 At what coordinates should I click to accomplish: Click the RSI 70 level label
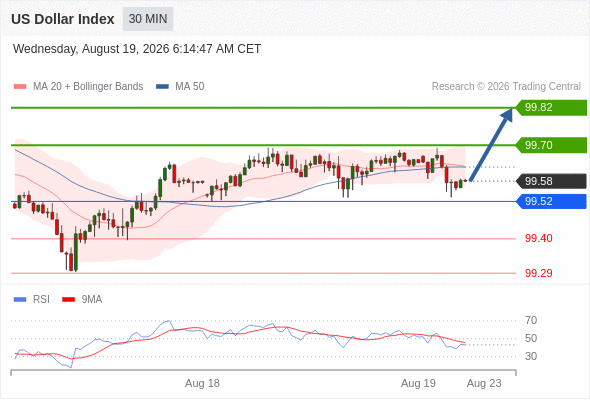pos(531,321)
